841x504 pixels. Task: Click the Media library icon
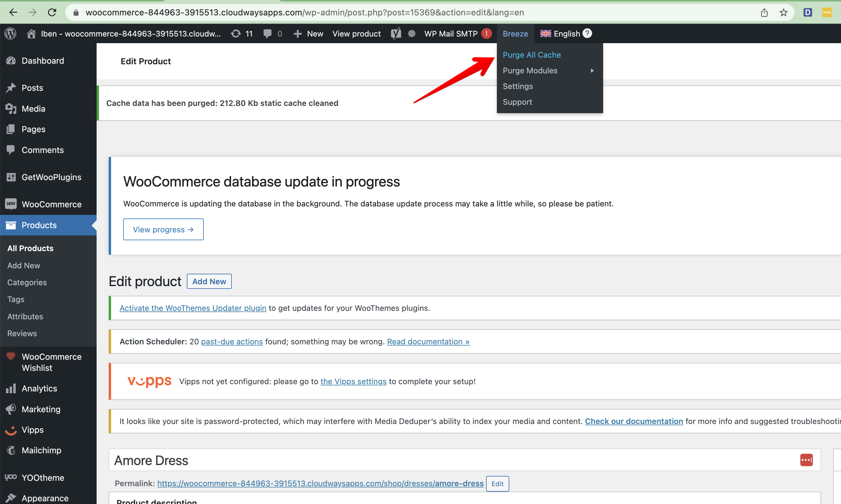[11, 108]
